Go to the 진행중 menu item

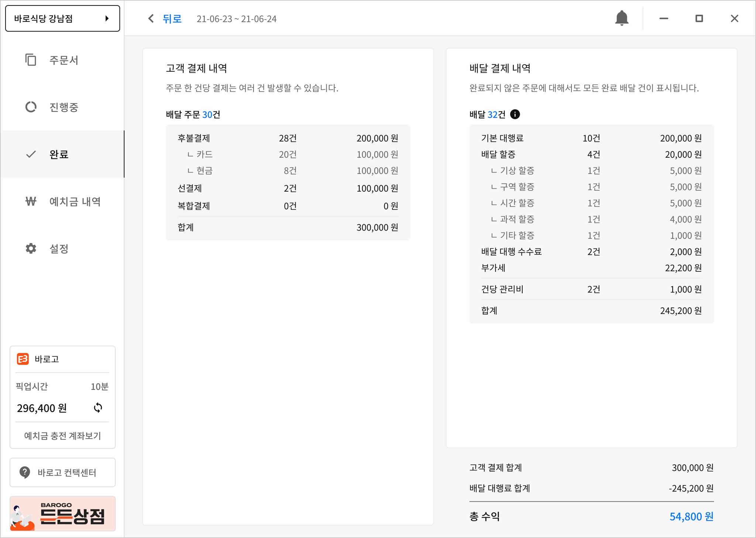click(64, 107)
